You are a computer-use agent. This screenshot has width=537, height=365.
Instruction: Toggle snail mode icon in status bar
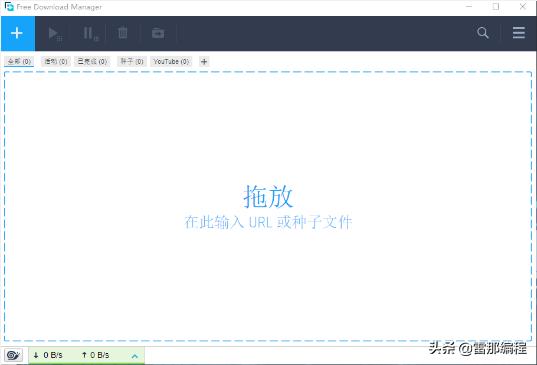(13, 355)
